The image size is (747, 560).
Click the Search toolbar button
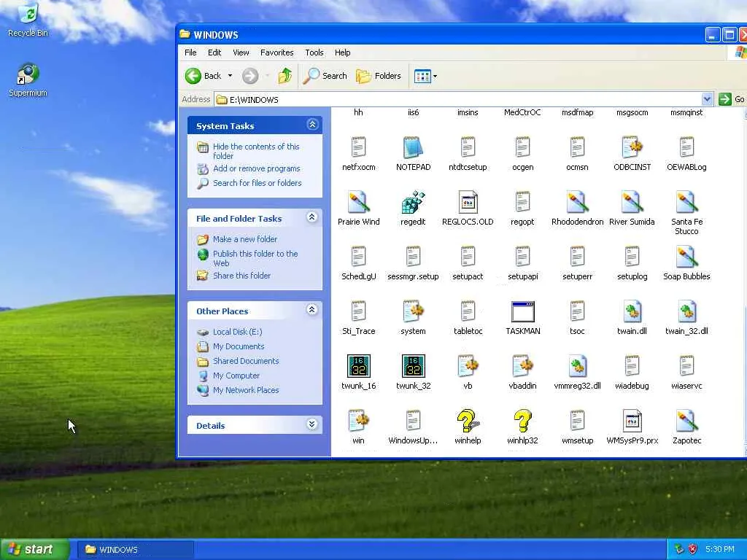[325, 76]
